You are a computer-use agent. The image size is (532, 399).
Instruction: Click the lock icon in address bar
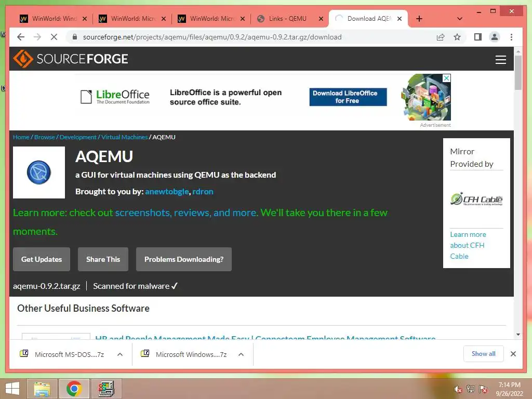75,37
